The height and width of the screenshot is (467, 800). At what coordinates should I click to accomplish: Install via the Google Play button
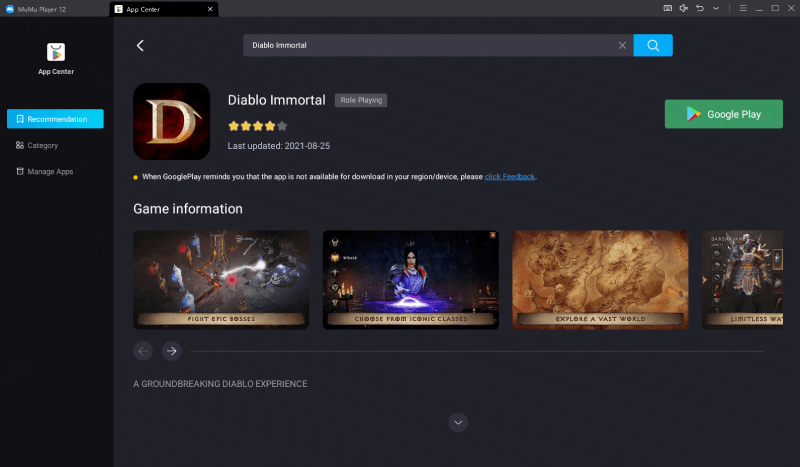tap(723, 114)
